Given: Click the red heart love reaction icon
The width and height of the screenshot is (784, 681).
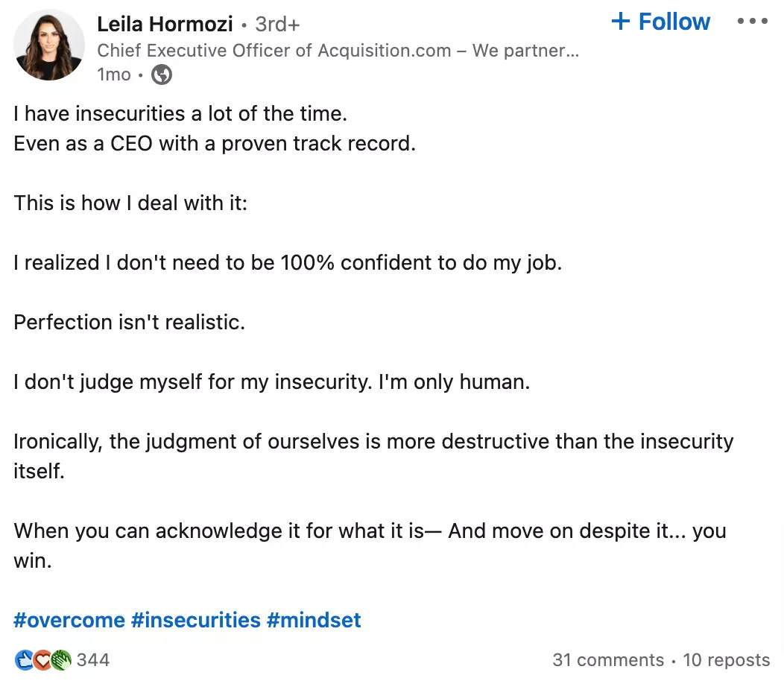Looking at the screenshot, I should click(x=43, y=659).
